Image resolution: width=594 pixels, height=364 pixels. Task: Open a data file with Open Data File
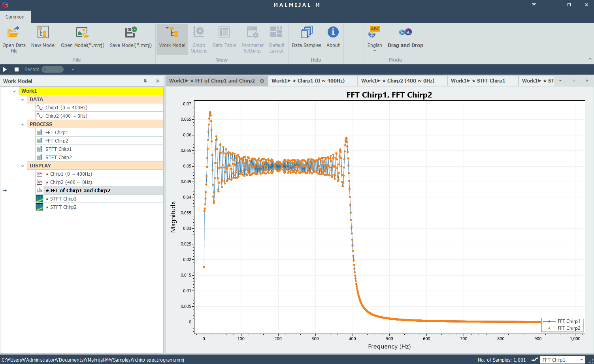coord(14,39)
